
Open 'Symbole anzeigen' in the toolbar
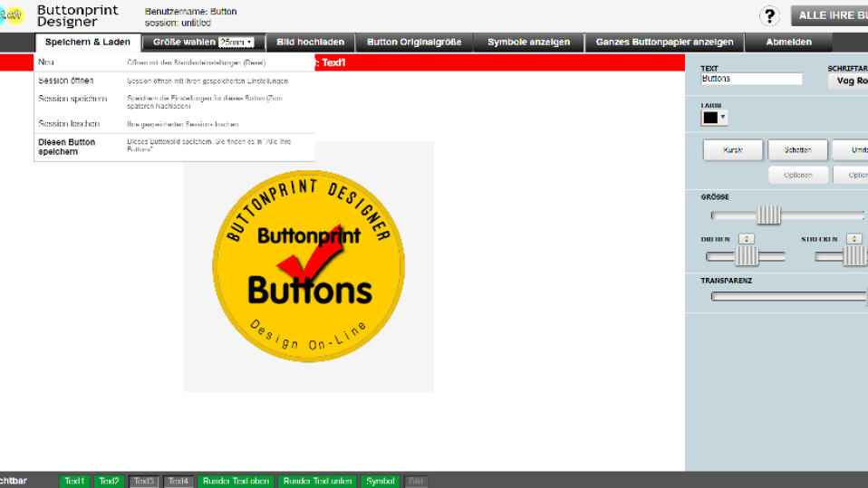coord(528,43)
